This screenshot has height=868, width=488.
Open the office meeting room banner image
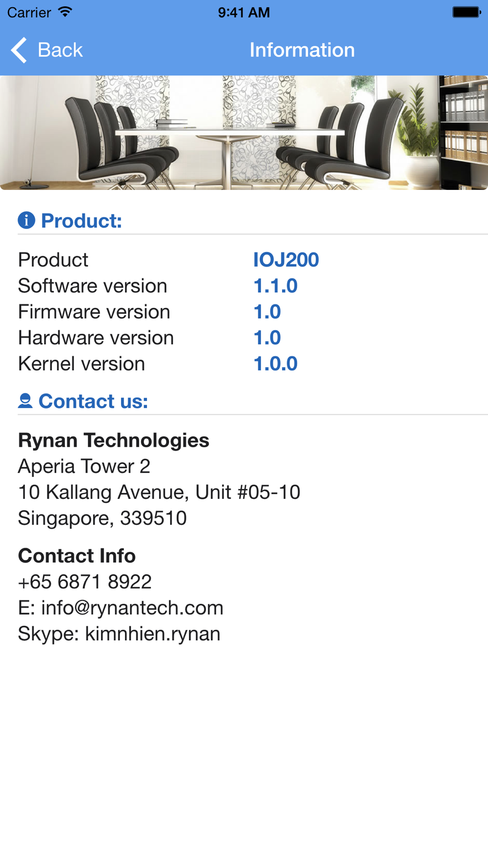pos(244,132)
